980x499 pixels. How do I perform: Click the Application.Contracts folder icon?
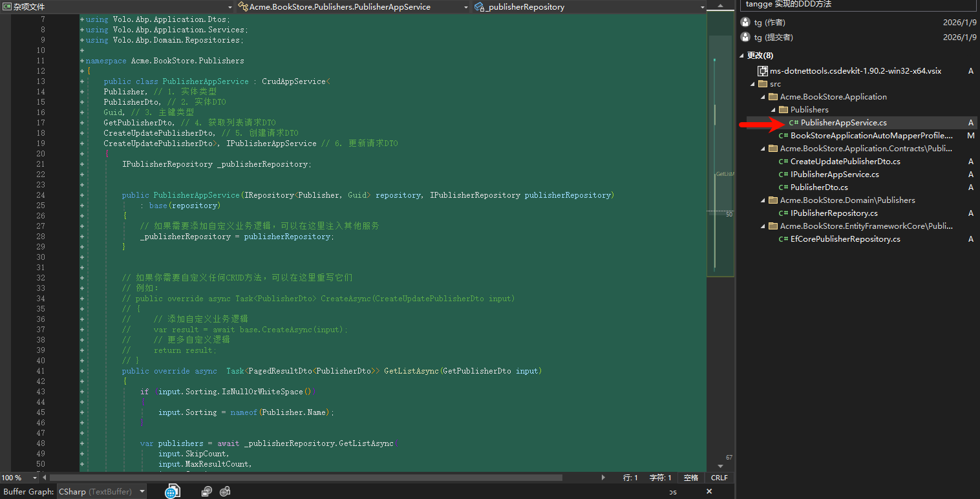click(773, 149)
